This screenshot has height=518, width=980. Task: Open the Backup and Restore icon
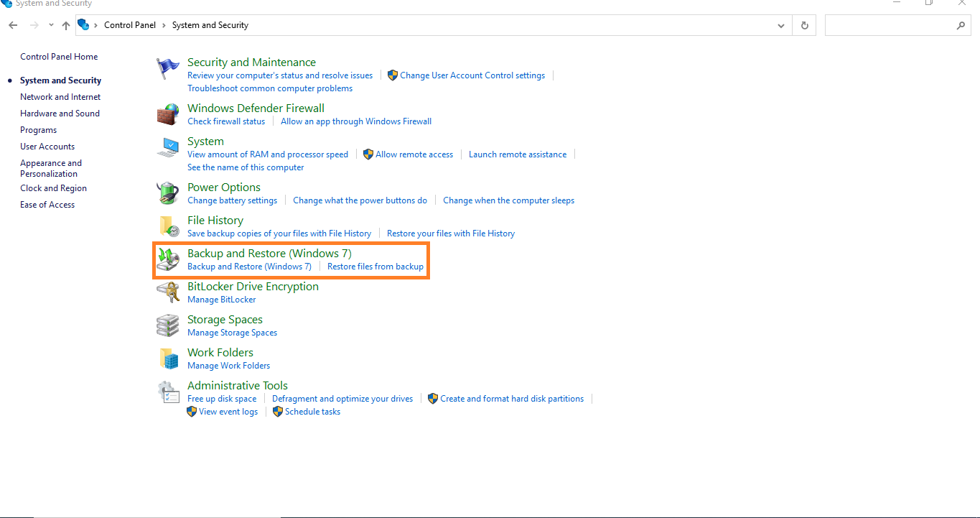tap(167, 260)
